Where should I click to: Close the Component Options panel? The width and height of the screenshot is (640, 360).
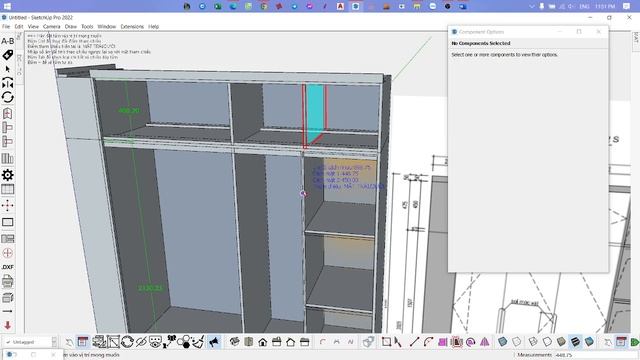coord(598,32)
